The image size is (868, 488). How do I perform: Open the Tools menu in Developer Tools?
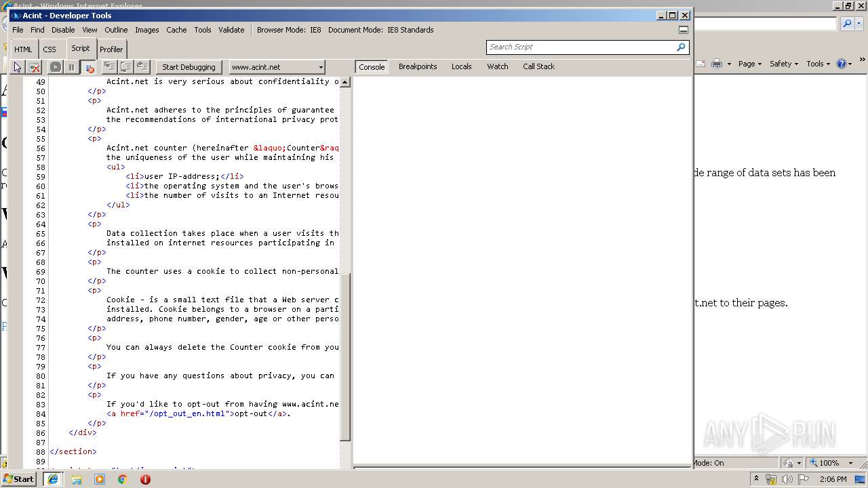point(203,30)
